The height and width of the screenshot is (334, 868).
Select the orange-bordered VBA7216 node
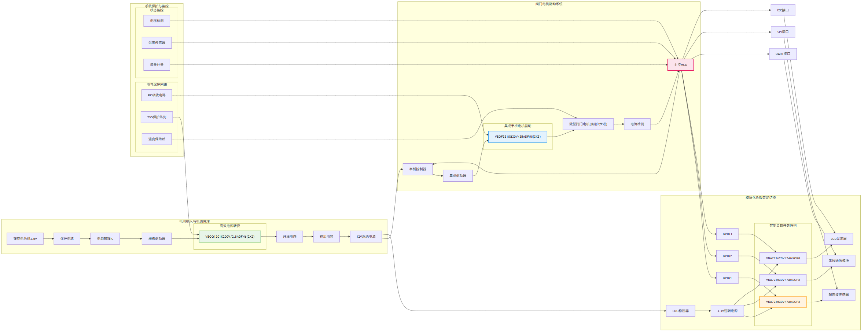point(783,302)
